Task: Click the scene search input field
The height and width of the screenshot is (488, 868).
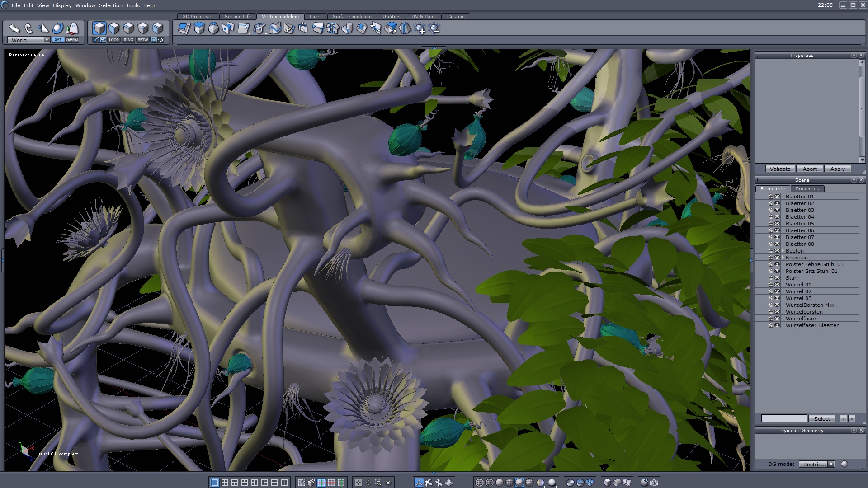Action: coord(783,418)
